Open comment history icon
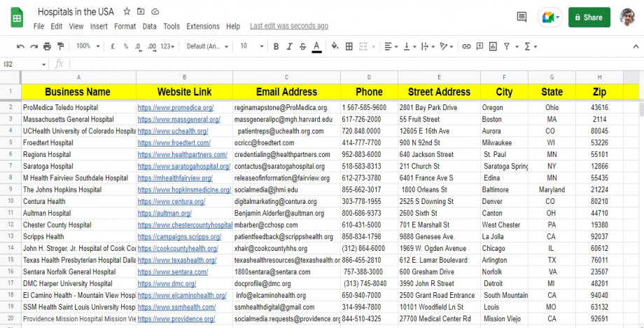Image resolution: width=644 pixels, height=328 pixels. click(521, 17)
